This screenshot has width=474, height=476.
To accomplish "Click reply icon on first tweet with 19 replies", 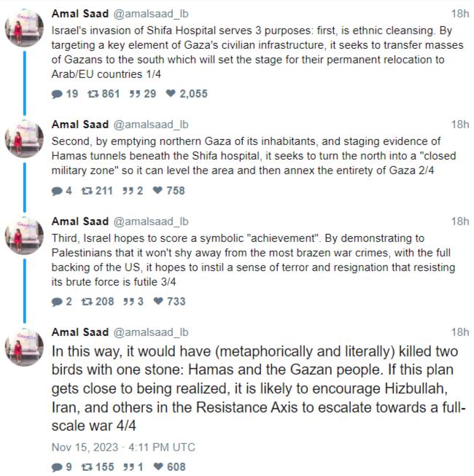I will coord(58,94).
